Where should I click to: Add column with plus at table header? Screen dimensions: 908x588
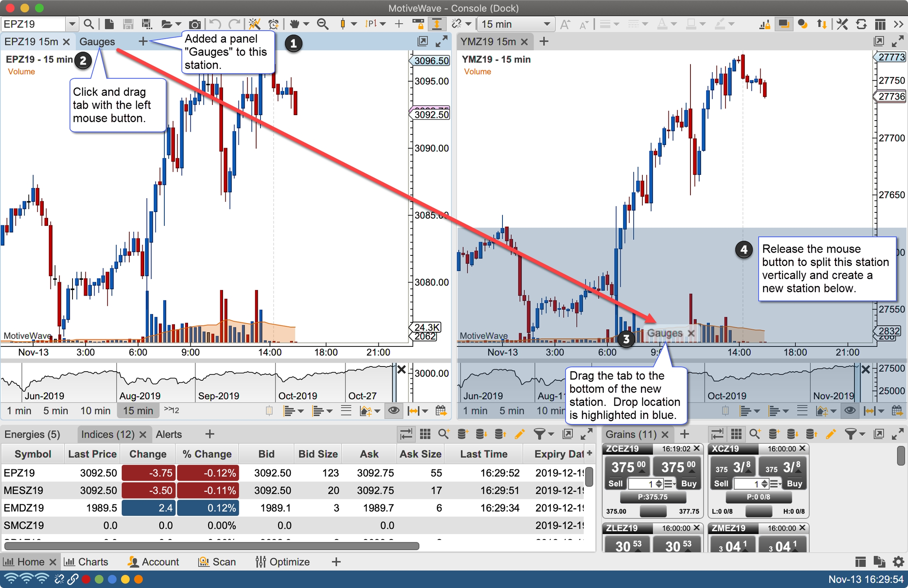coord(590,453)
